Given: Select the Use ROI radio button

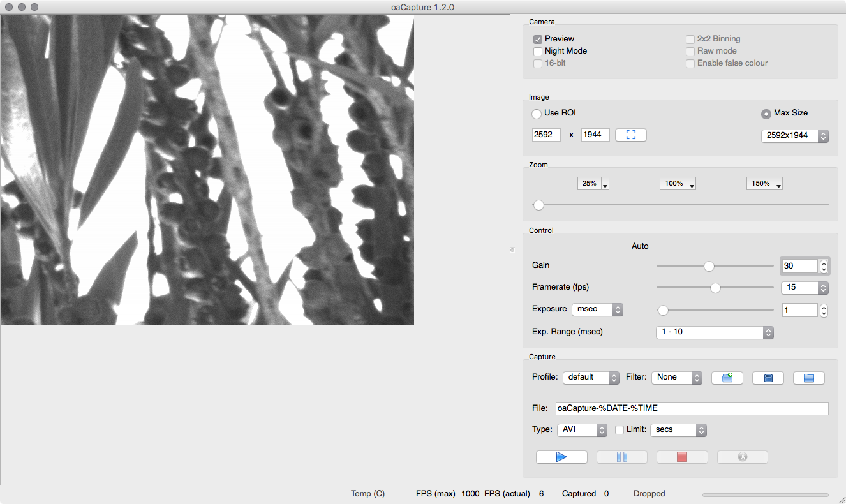Looking at the screenshot, I should (x=537, y=114).
